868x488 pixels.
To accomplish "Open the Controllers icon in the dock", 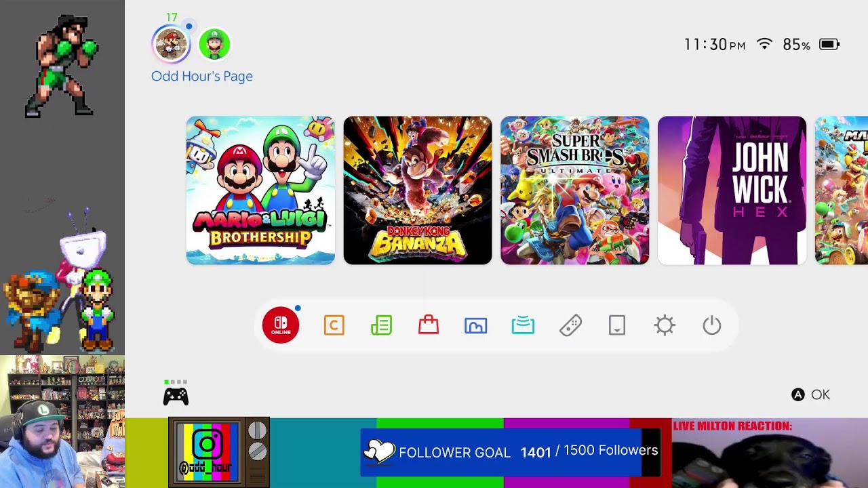I will (570, 325).
